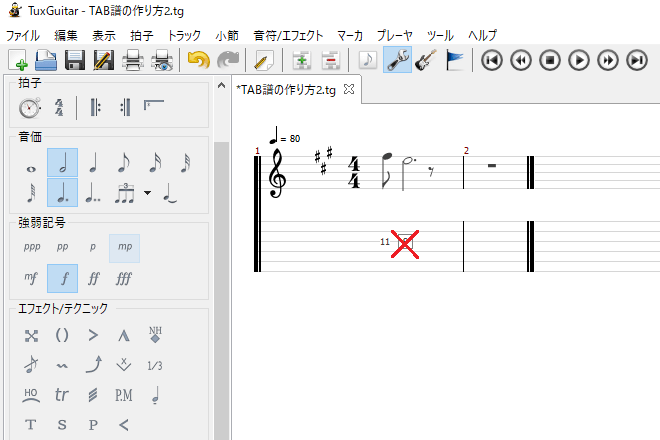660x440 pixels.
Task: Open the ヘルプ menu
Action: coord(482,35)
